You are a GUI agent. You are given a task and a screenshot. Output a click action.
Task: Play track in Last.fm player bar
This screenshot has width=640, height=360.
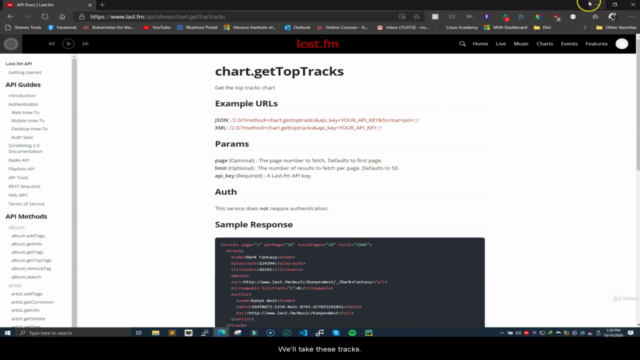(x=68, y=44)
